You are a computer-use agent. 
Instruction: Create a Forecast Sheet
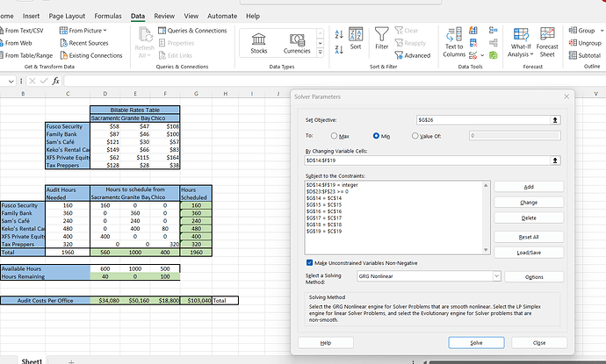point(547,42)
